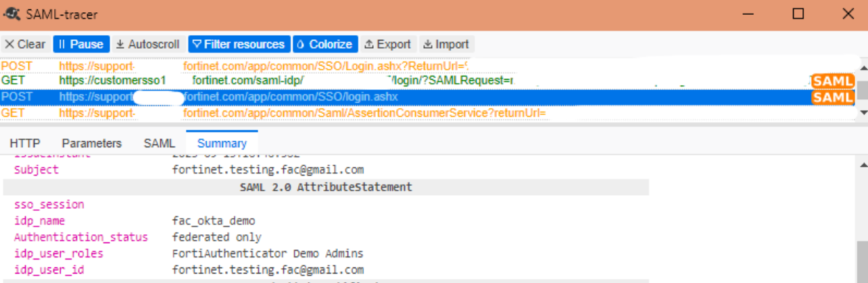The height and width of the screenshot is (283, 868).
Task: Click SAML badge on customersso1 row
Action: click(833, 82)
